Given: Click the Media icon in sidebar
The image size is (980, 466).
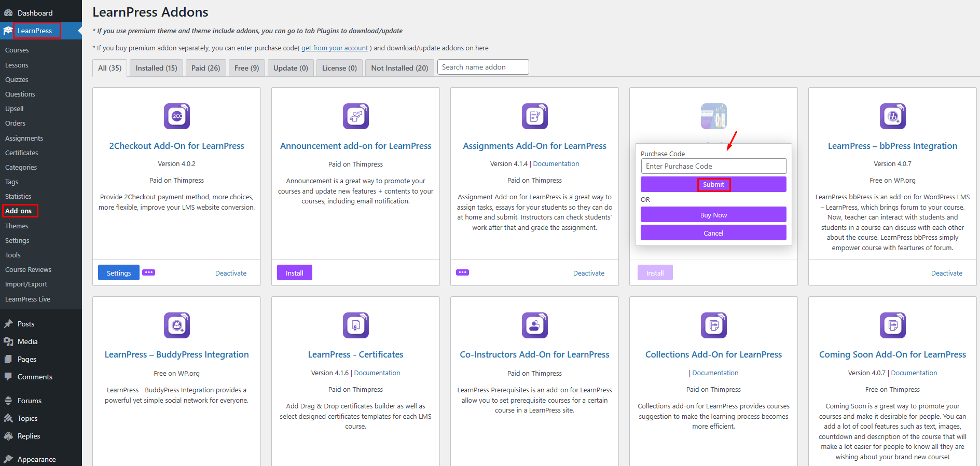Looking at the screenshot, I should click(x=8, y=341).
